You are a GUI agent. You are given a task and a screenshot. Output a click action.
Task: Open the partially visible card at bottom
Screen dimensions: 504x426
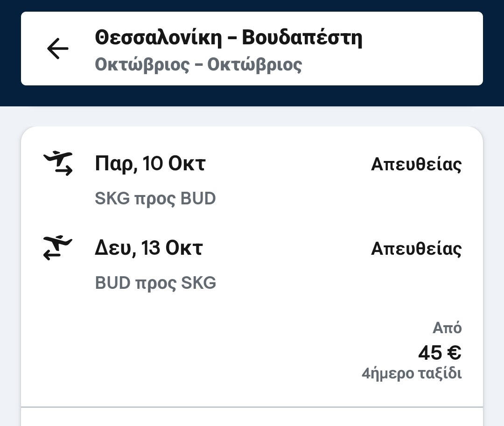[x=252, y=418]
